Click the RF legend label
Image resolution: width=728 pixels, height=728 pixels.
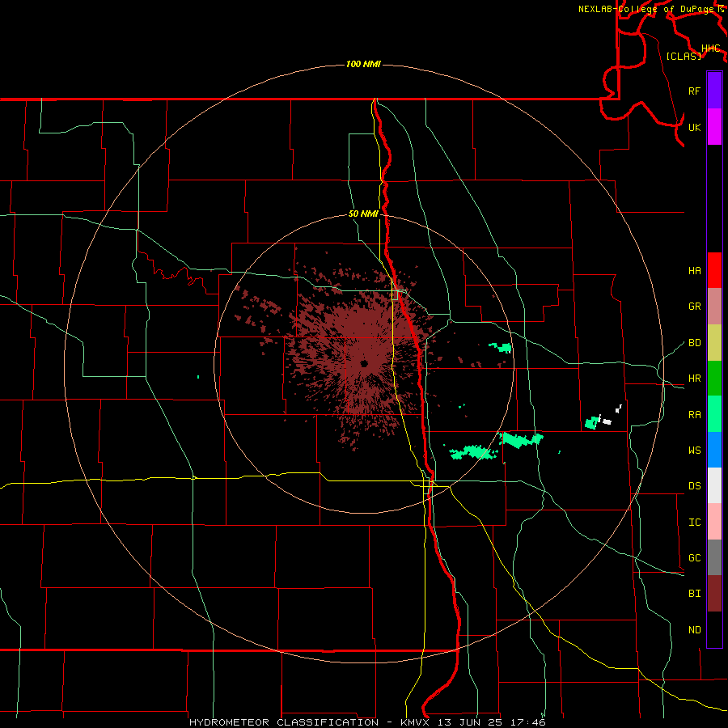(x=694, y=91)
